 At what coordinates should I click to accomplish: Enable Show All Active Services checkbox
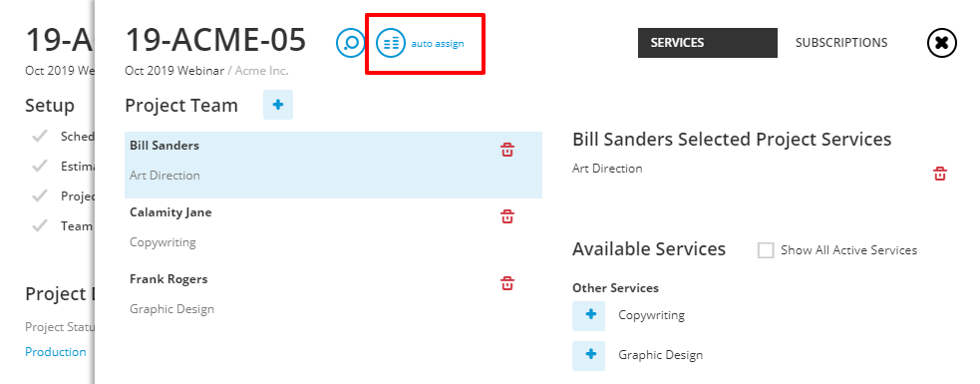point(766,250)
